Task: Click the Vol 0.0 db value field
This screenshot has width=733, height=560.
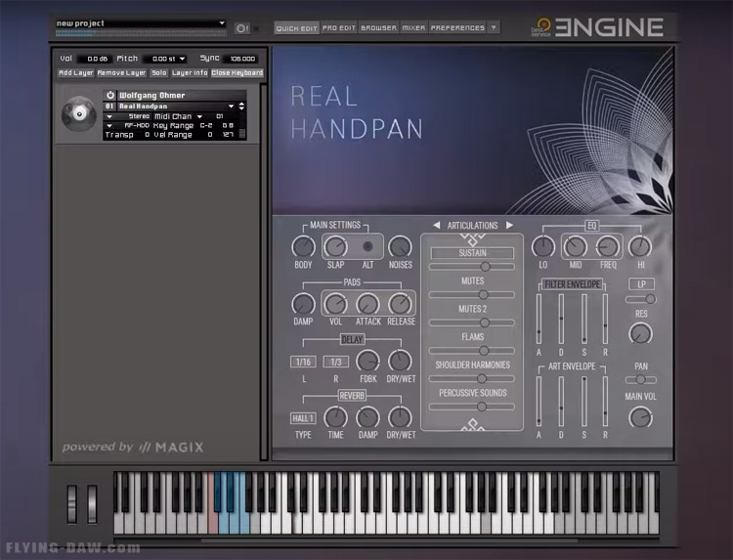Action: [x=97, y=59]
